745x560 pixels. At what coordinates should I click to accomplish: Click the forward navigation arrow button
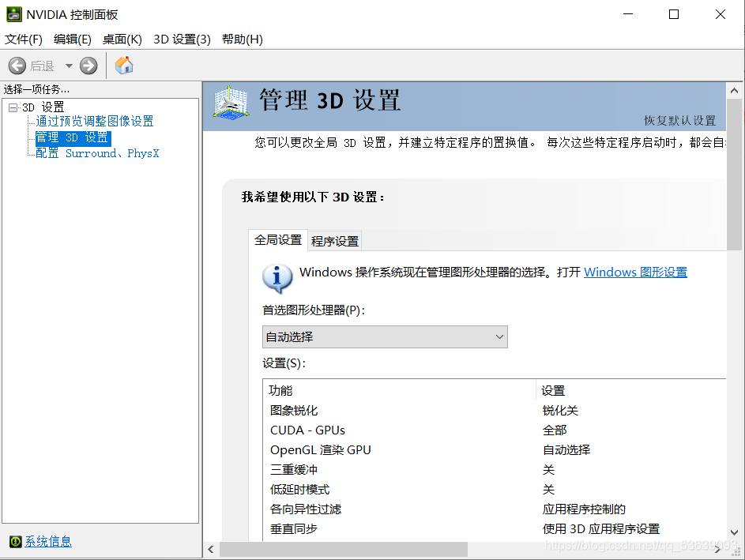87,66
